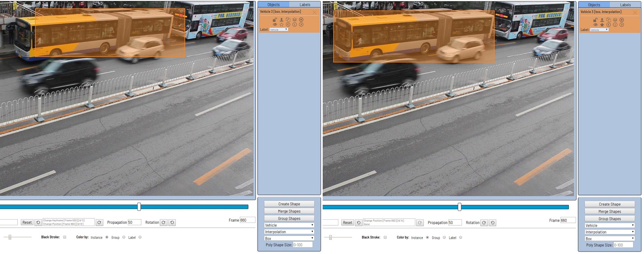Select Color by Label radio in left viewer
Image resolution: width=644 pixels, height=254 pixels.
point(140,237)
